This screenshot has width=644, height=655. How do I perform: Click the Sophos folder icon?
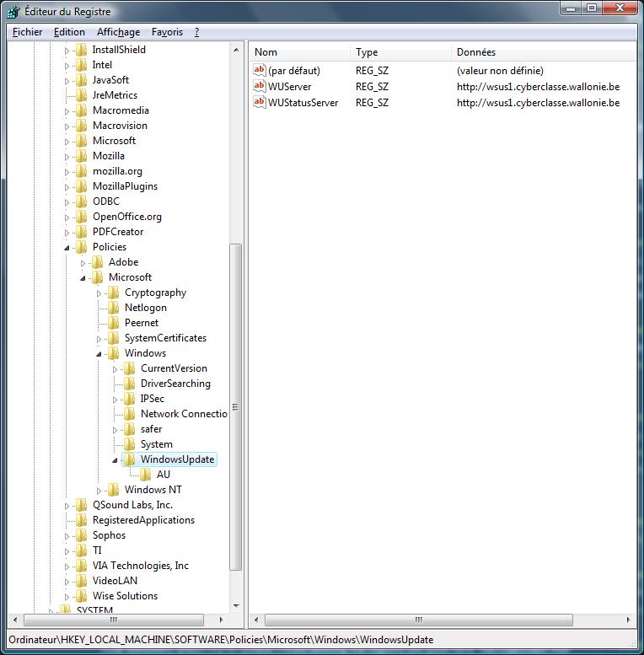tap(82, 535)
